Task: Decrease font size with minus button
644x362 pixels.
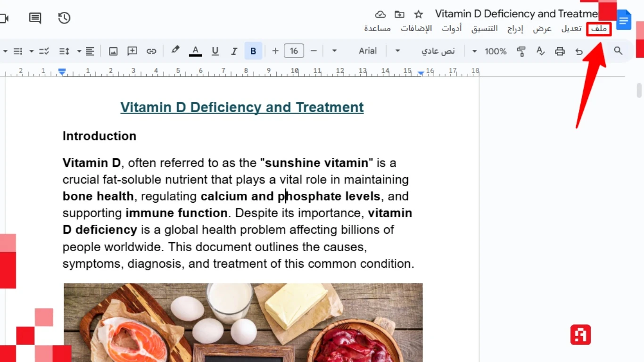Action: tap(314, 51)
